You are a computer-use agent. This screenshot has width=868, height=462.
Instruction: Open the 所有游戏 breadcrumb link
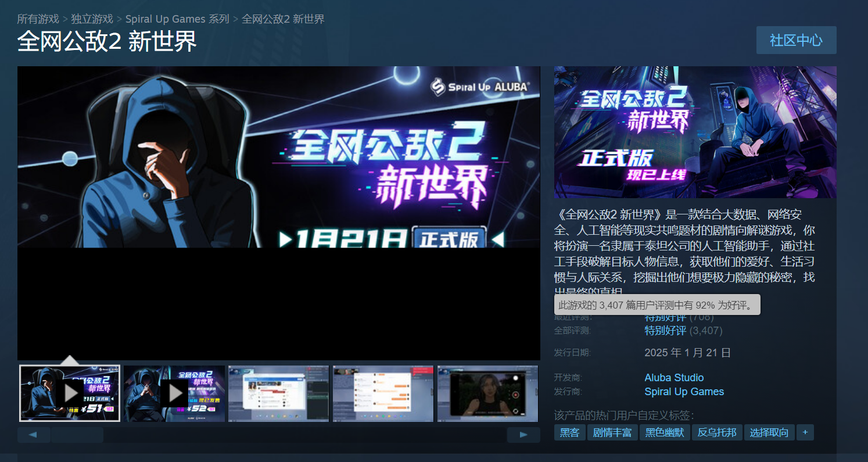(x=38, y=19)
